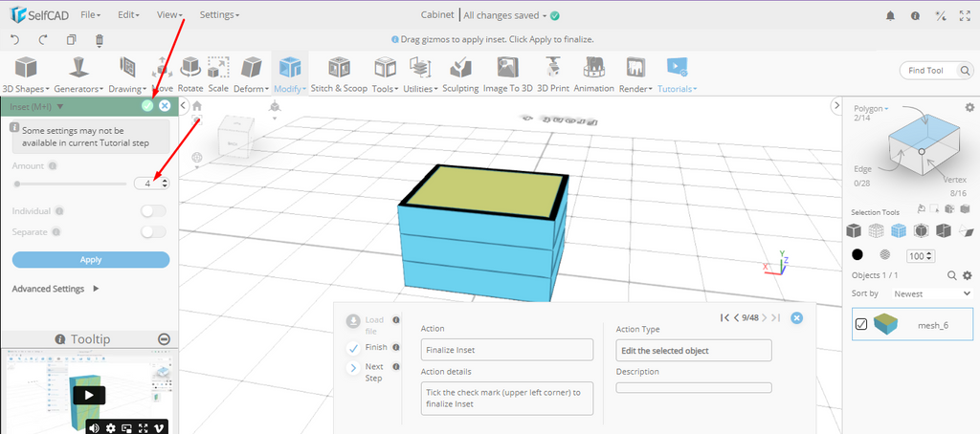The image size is (980, 434).
Task: Toggle the Individual switch
Action: (153, 211)
